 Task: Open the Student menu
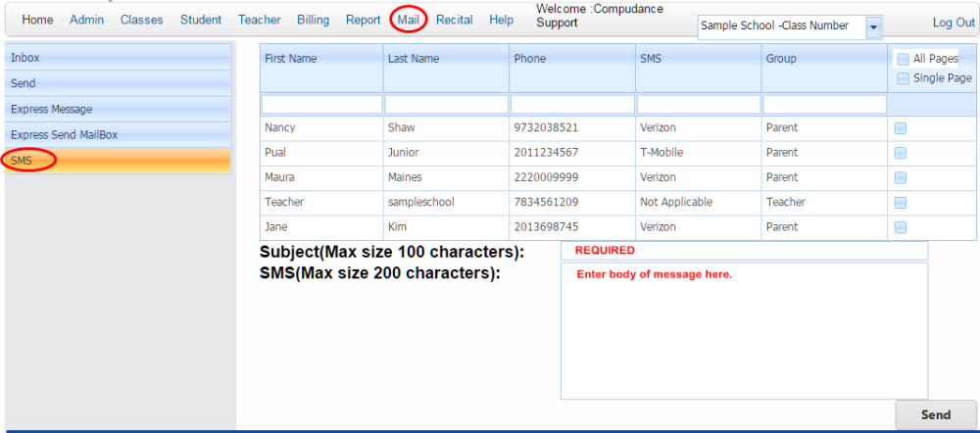point(201,20)
